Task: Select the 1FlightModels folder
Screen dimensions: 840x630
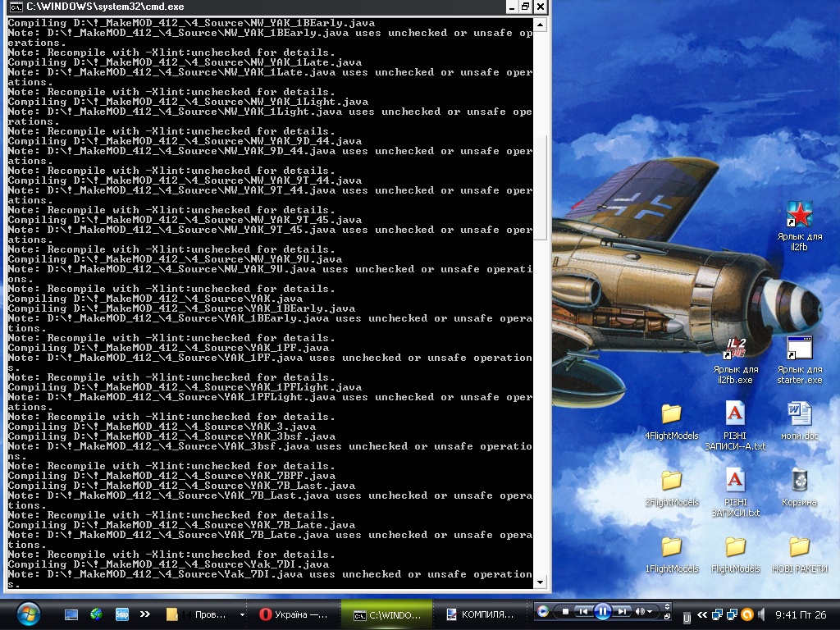Action: tap(671, 547)
